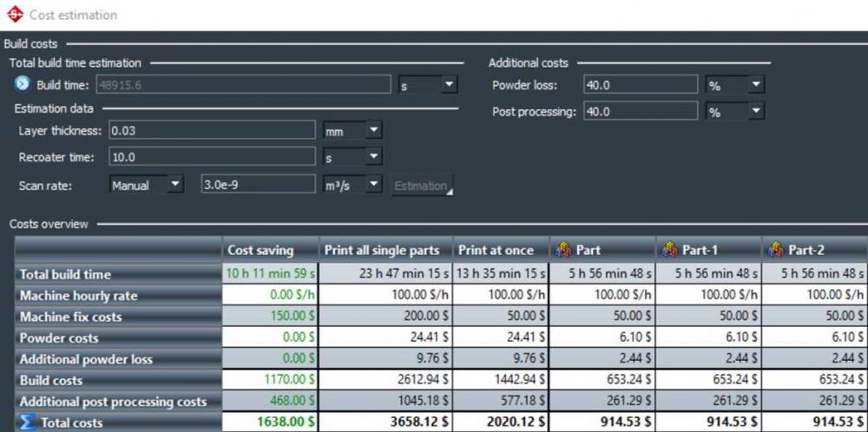Open the Build time unit dropdown

coord(449,85)
